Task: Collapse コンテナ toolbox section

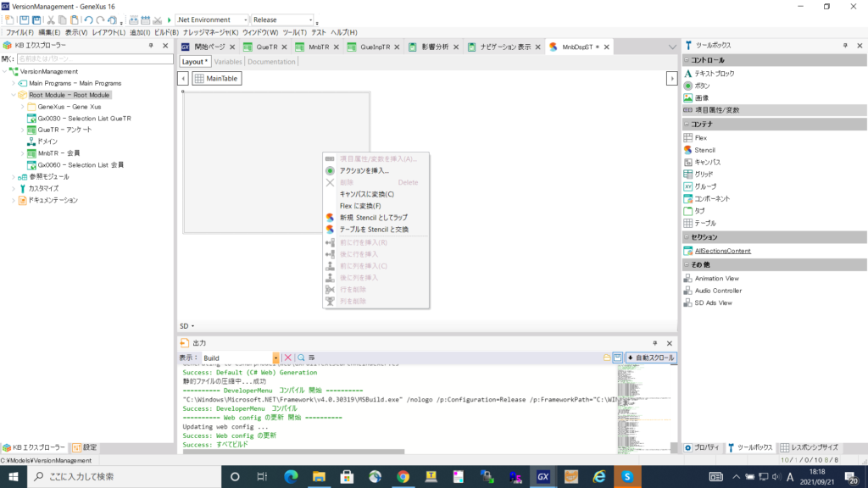Action: [x=687, y=125]
